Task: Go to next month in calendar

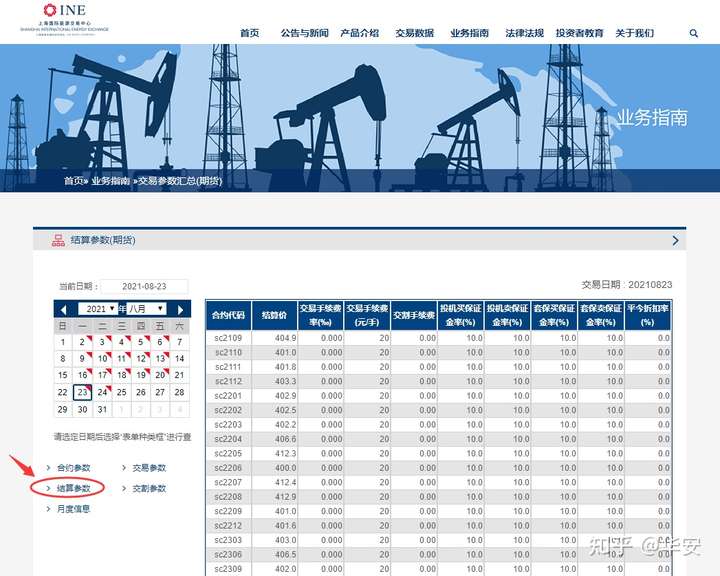Action: pos(180,310)
